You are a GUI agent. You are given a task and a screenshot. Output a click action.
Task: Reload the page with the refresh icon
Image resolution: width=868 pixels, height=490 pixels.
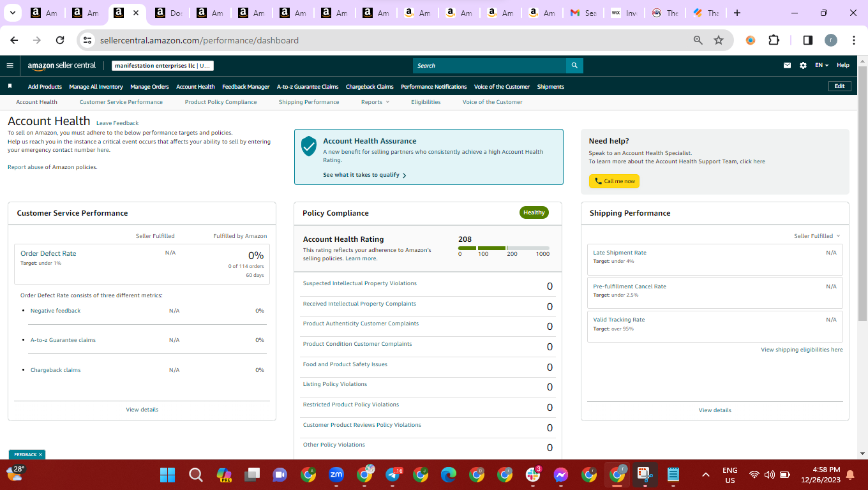(60, 40)
